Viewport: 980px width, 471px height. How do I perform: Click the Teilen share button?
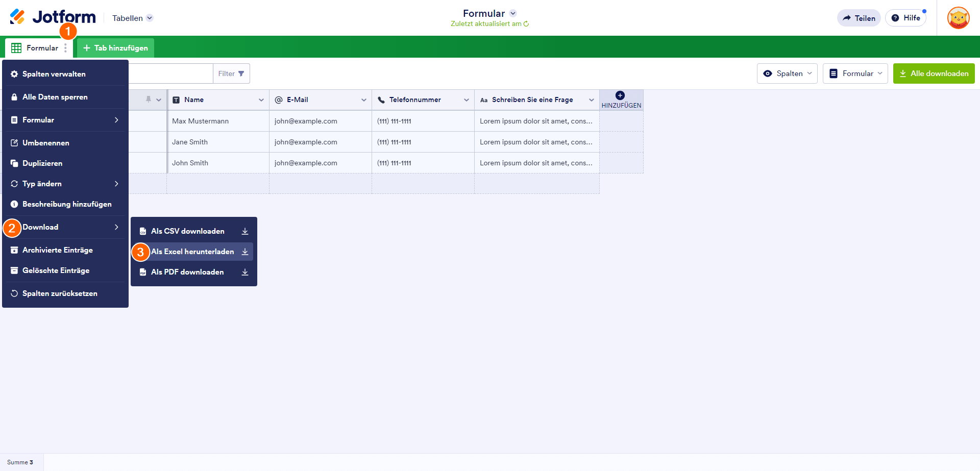click(859, 18)
